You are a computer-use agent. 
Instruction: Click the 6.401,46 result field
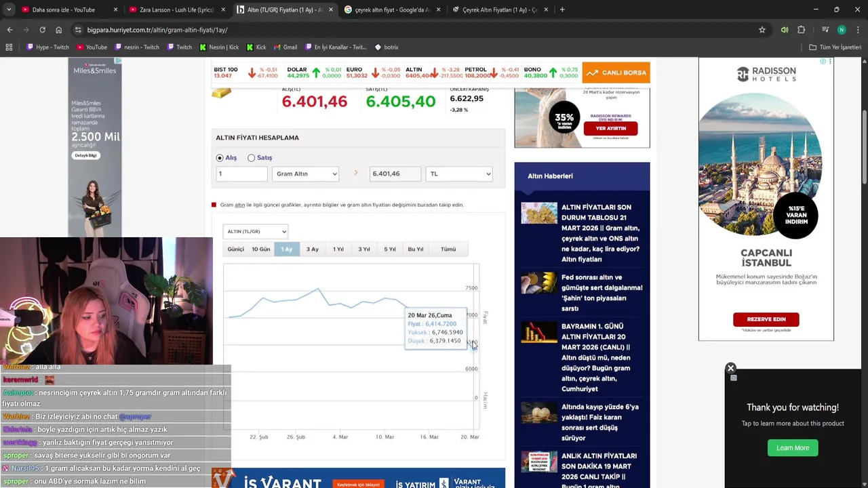395,174
